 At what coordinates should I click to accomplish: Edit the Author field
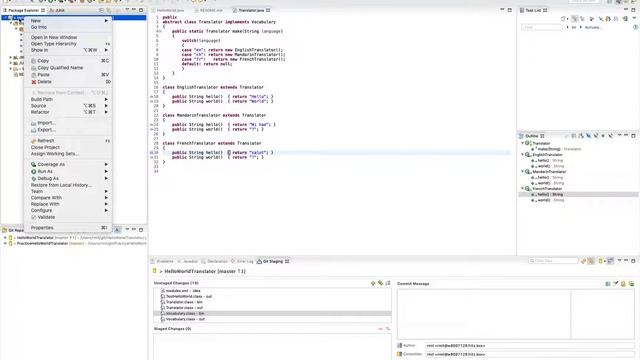click(x=530, y=346)
